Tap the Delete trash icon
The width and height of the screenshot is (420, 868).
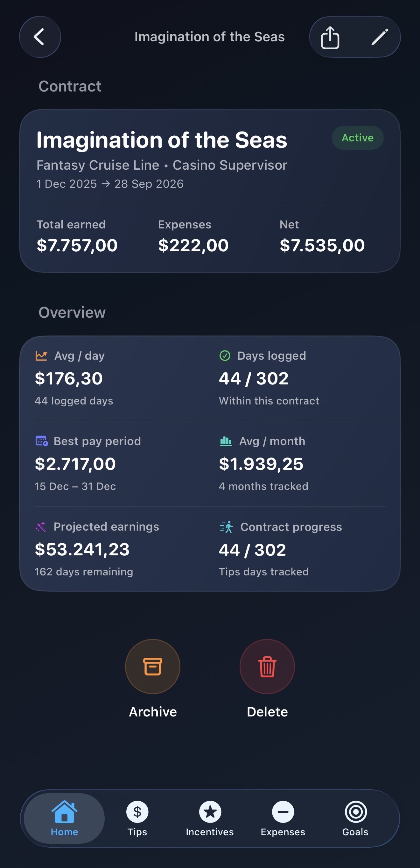pyautogui.click(x=267, y=667)
